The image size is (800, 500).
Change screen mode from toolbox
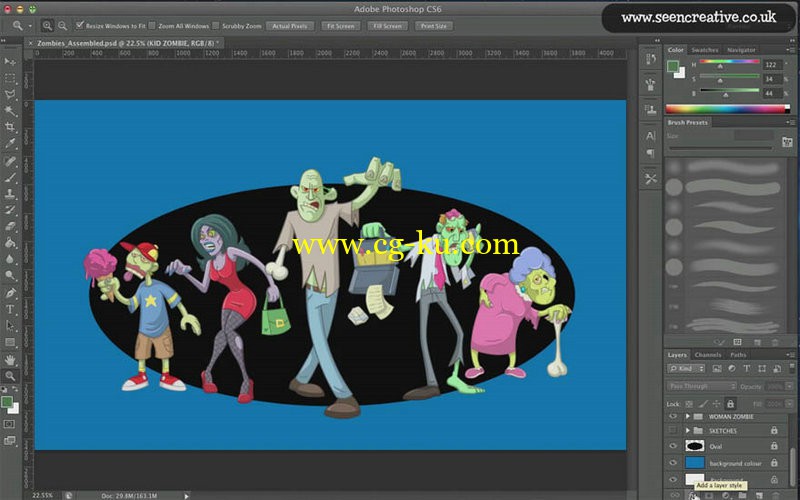click(9, 440)
